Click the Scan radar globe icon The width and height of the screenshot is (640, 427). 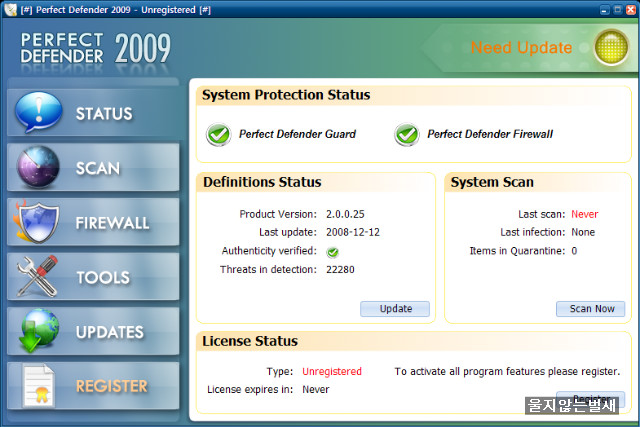[38, 167]
